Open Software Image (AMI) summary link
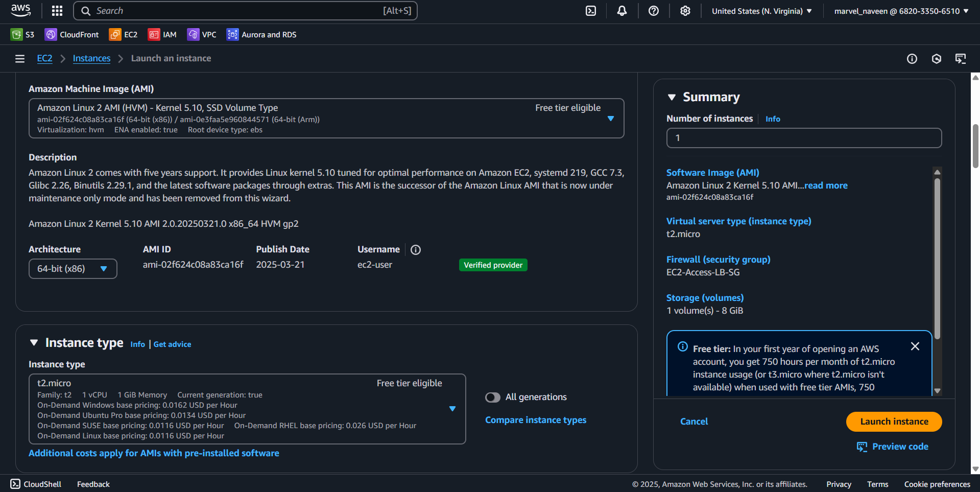Viewport: 980px width, 492px height. pos(712,173)
